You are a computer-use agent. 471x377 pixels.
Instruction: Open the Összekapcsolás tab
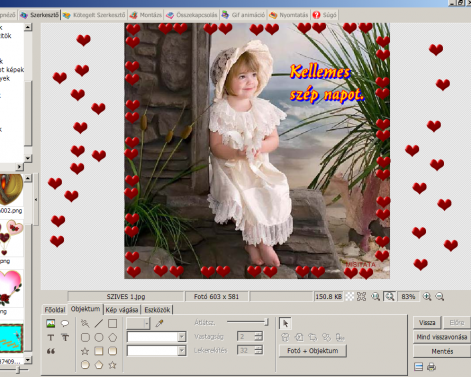click(x=192, y=15)
